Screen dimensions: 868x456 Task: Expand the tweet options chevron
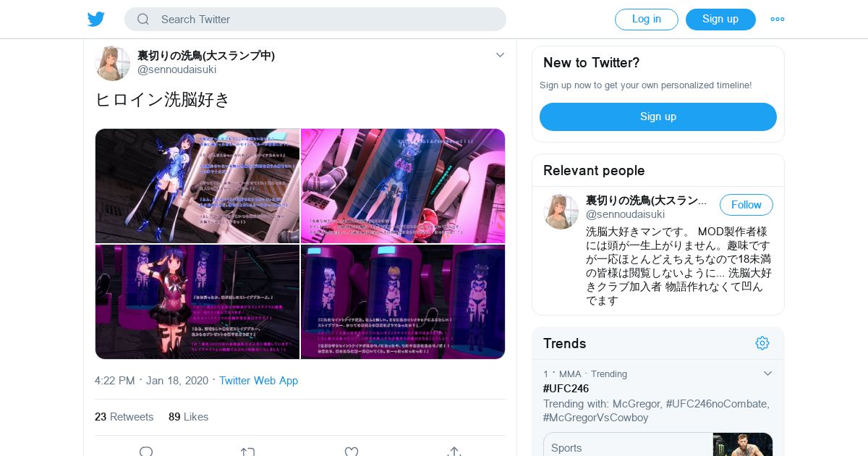click(500, 55)
